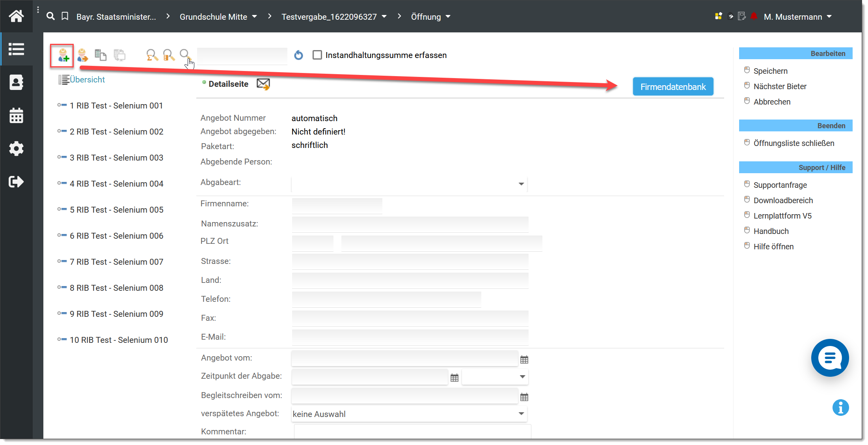Click the Strasse input field

point(410,262)
